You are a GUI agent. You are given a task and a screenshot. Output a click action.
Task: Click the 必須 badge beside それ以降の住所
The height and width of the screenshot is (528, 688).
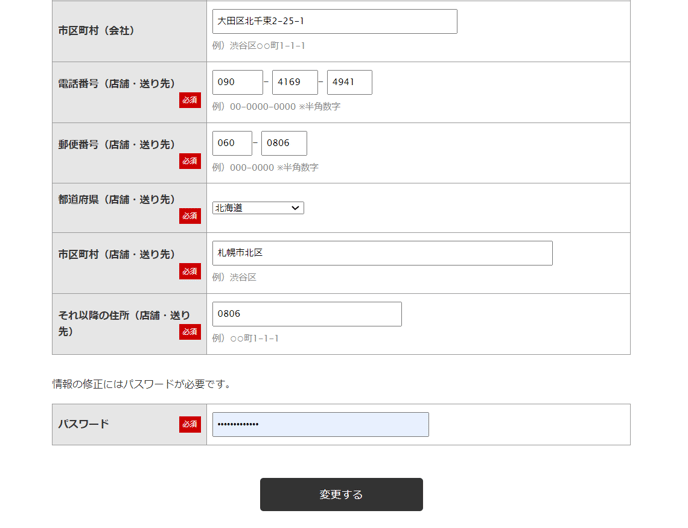point(190,332)
